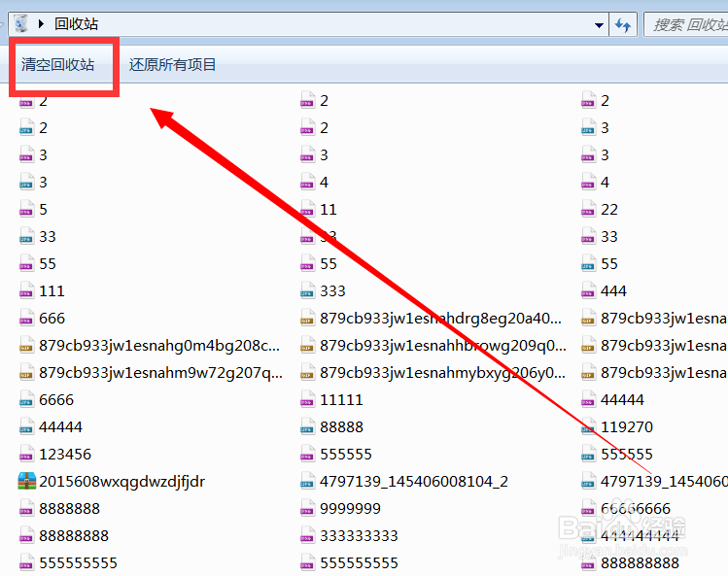Click the JPG icon of file 333
This screenshot has height=576, width=728.
(x=307, y=291)
